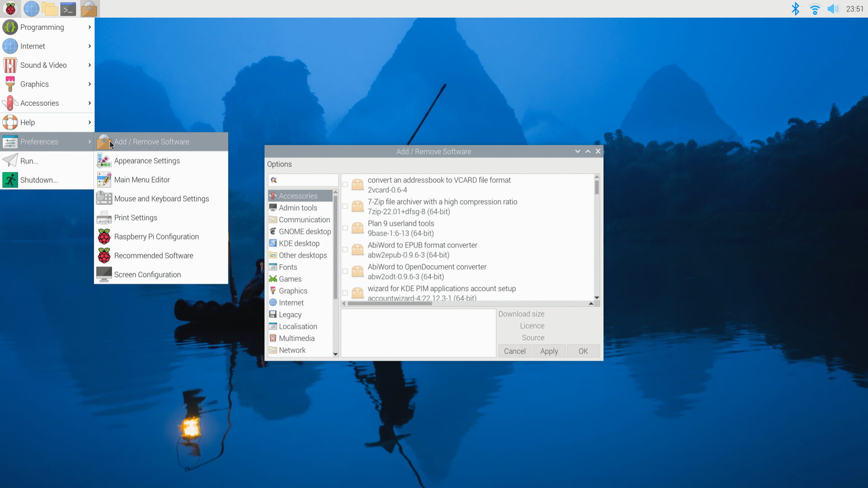The image size is (868, 488).
Task: Click the web browser globe icon
Action: (x=31, y=9)
